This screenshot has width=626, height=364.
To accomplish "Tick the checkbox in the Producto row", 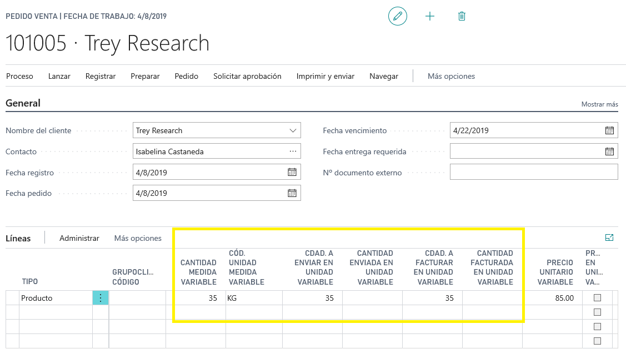I will click(x=597, y=297).
